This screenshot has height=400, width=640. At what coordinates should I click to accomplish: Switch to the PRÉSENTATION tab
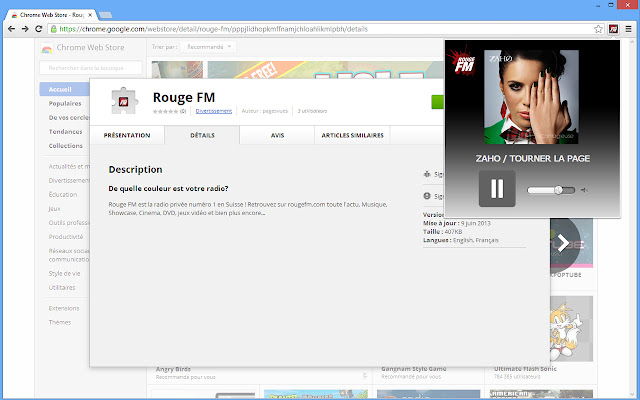click(x=127, y=135)
